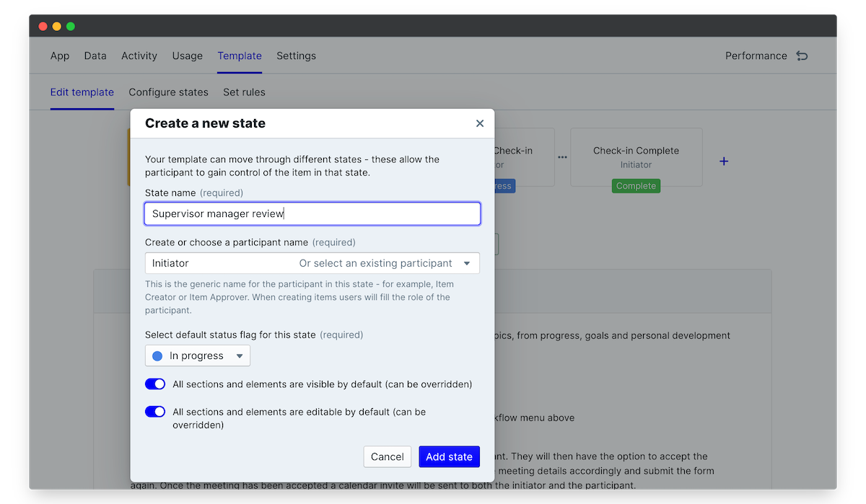Click the Performance link
The image size is (866, 504).
point(756,56)
